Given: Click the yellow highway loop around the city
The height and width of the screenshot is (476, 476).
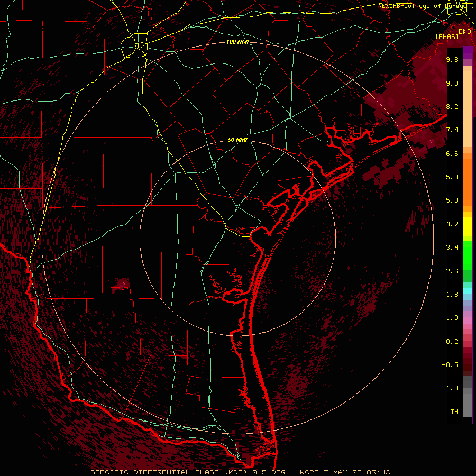Looking at the screenshot, I should click(134, 45).
